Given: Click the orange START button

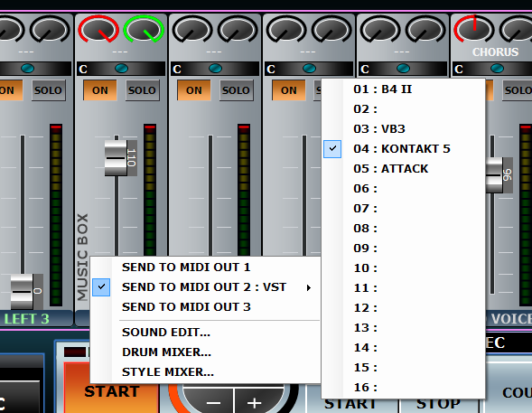Looking at the screenshot, I should click(112, 389).
